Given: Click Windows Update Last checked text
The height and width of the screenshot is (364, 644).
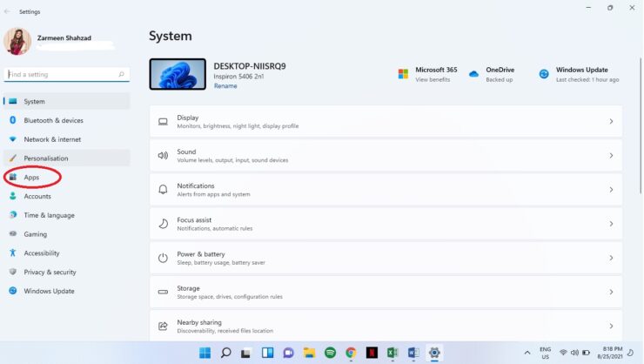Looking at the screenshot, I should click(587, 80).
